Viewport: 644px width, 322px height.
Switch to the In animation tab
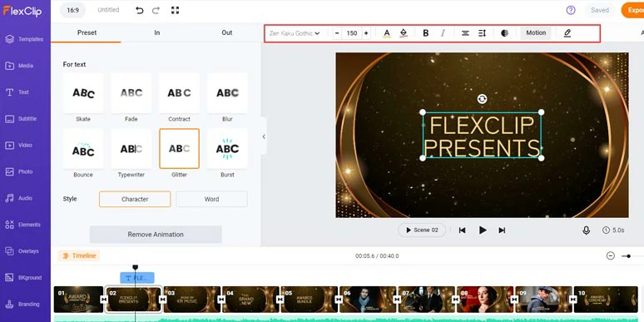(x=157, y=32)
